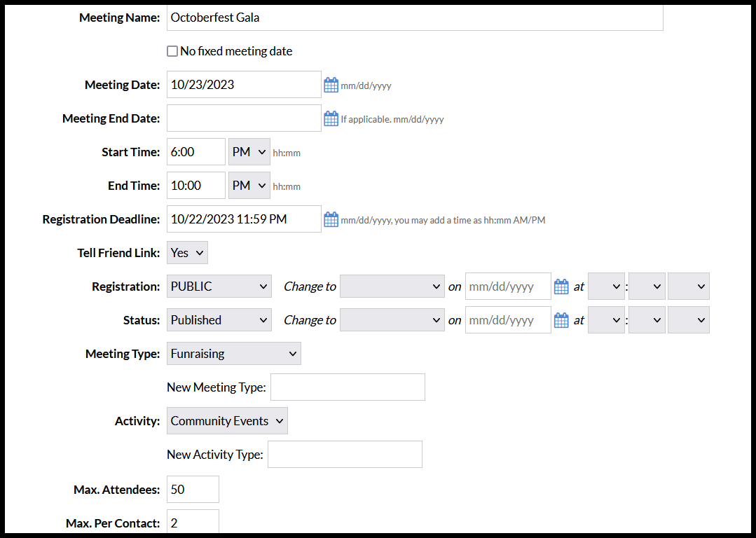Image resolution: width=756 pixels, height=538 pixels.
Task: Open Start Time AM/PM dropdown
Action: pos(249,152)
